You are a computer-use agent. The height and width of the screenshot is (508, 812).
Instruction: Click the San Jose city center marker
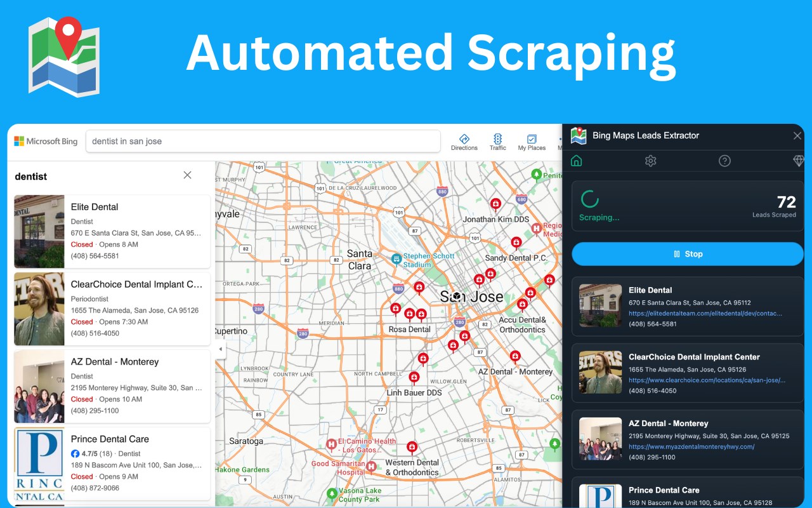pyautogui.click(x=456, y=296)
